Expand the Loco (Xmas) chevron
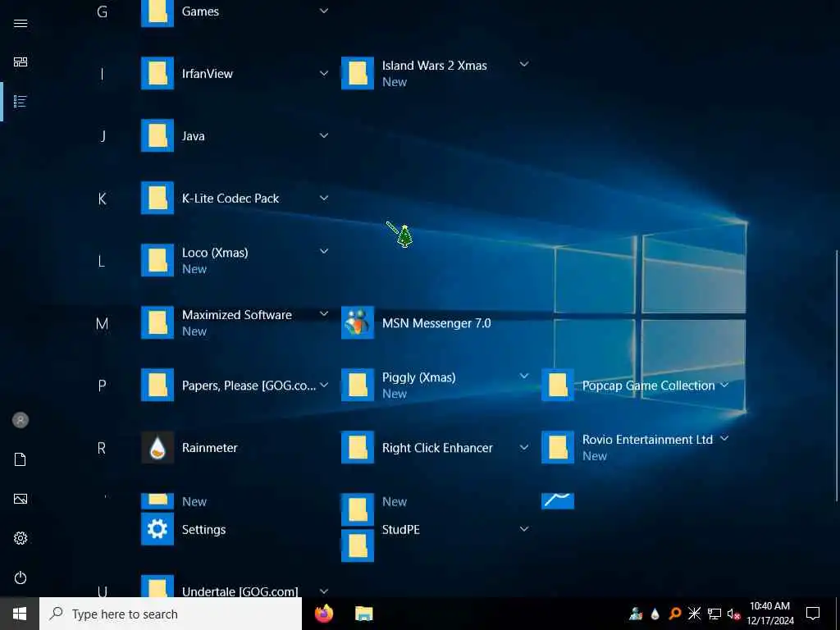This screenshot has height=630, width=840. point(324,251)
